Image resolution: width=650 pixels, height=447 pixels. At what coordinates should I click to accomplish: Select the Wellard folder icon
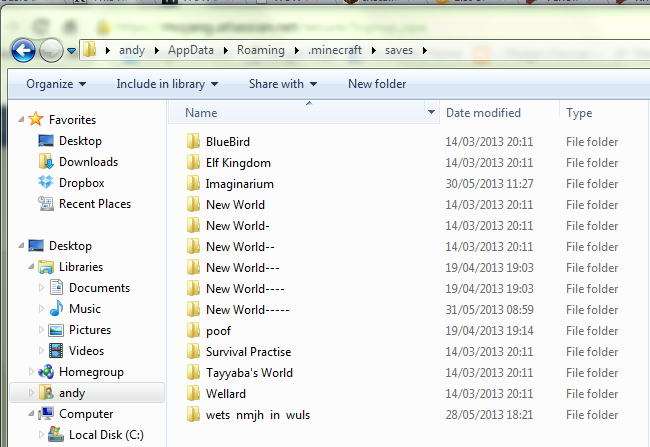pyautogui.click(x=193, y=394)
